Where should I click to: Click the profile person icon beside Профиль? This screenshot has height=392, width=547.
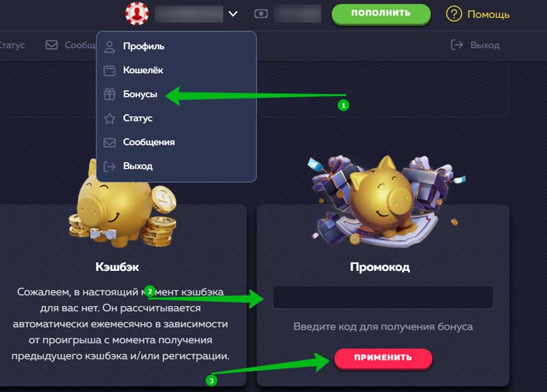tap(109, 47)
